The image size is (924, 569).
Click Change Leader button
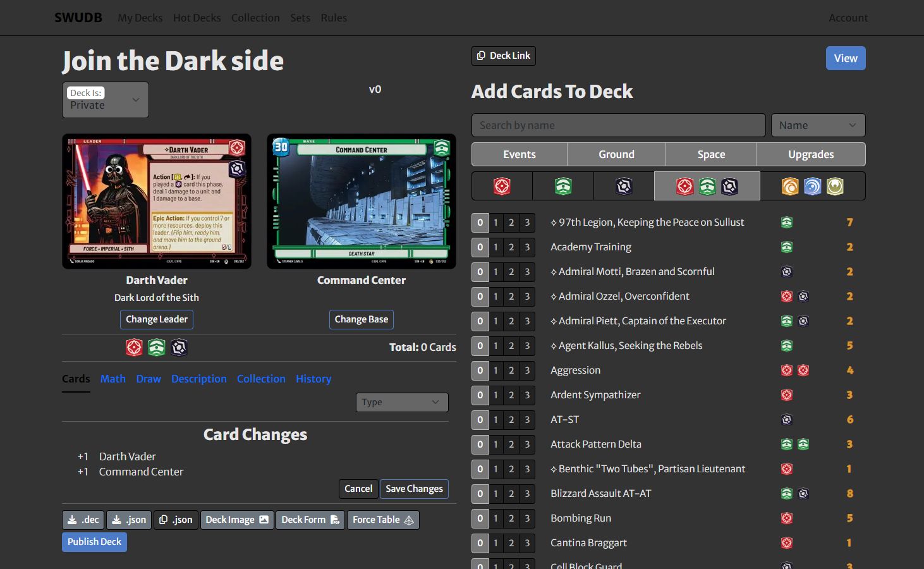(x=157, y=319)
